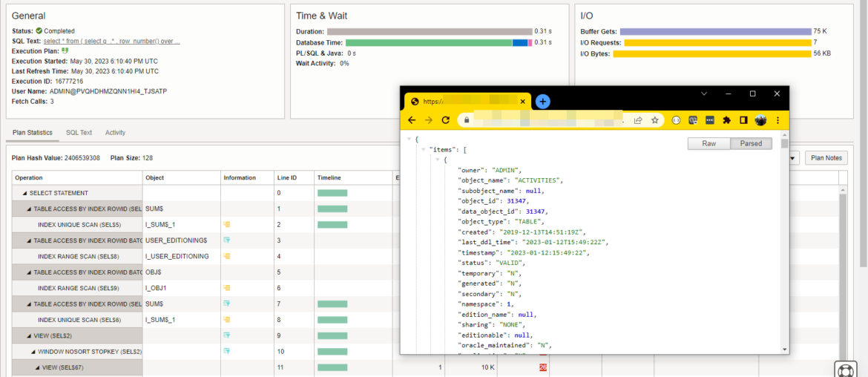The height and width of the screenshot is (377, 868).
Task: Click the lock site info icon
Action: pyautogui.click(x=466, y=119)
